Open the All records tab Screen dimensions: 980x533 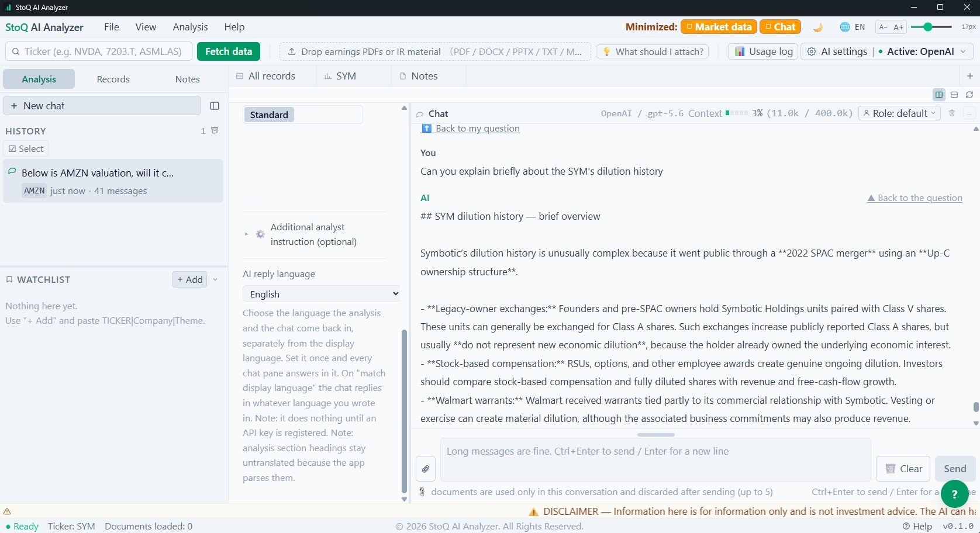(272, 76)
